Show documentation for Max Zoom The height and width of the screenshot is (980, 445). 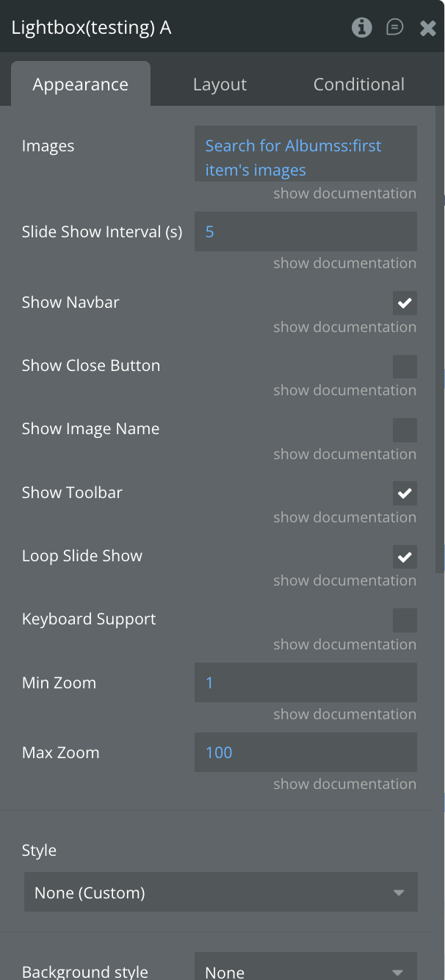[344, 784]
